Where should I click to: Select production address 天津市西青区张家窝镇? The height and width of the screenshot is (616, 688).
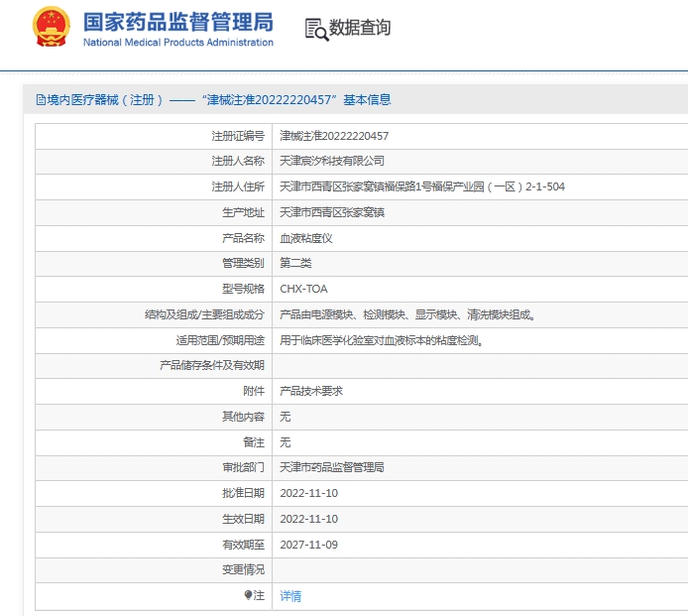(332, 212)
